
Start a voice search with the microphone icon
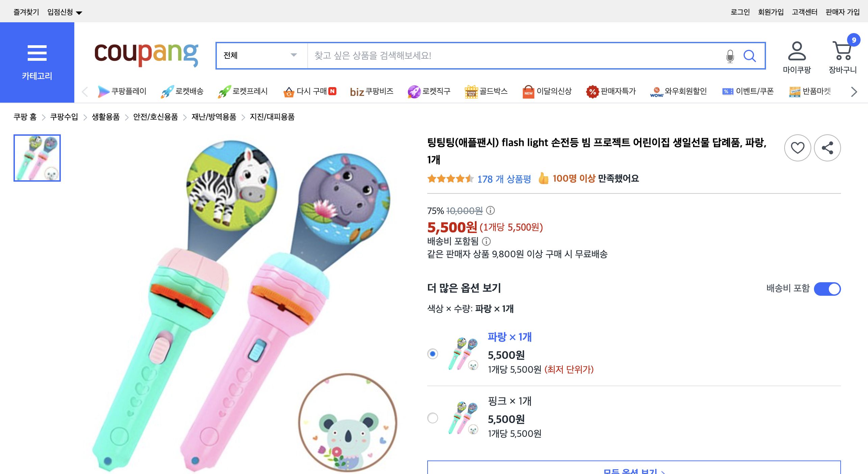[730, 56]
